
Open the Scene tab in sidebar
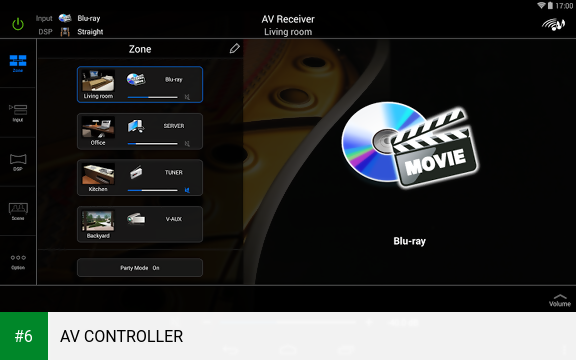18,211
